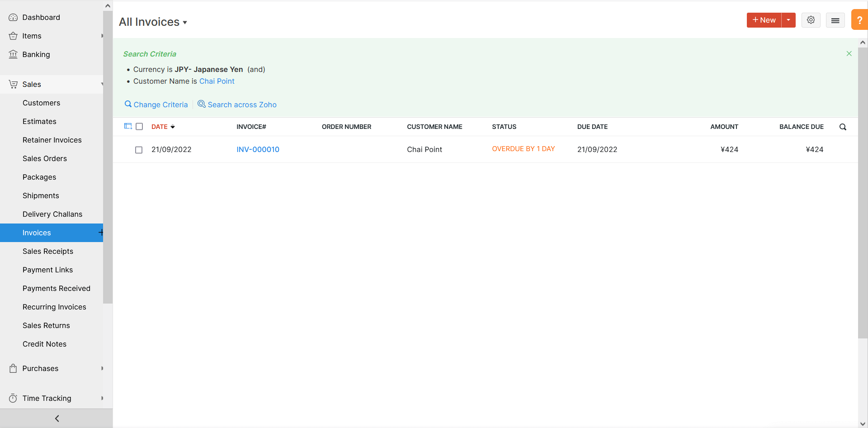868x428 pixels.
Task: Open the dropdown arrow beside New button
Action: point(789,20)
